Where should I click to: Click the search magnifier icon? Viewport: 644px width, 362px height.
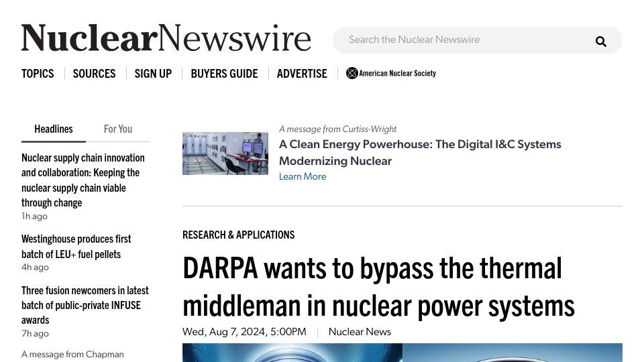tap(601, 42)
